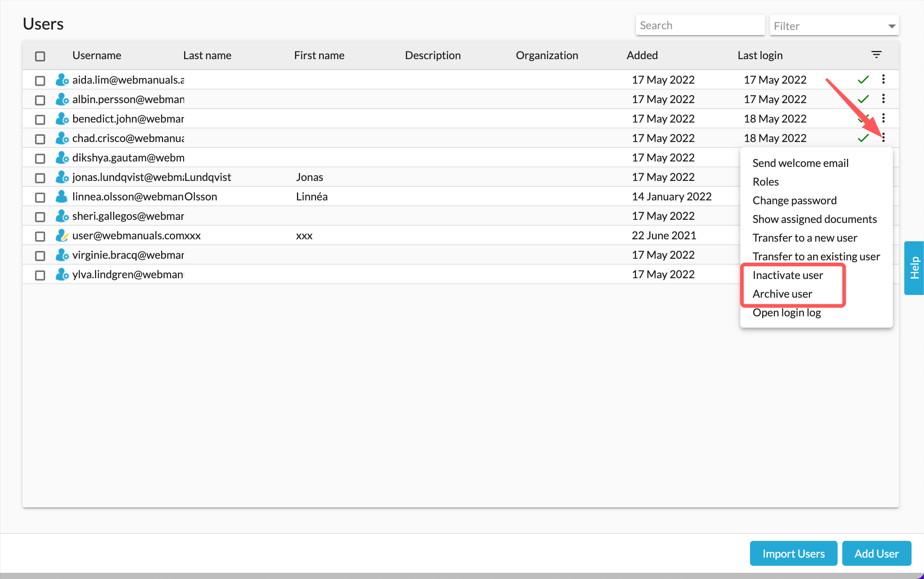
Task: Click the 14 January 2022 added date
Action: (671, 197)
